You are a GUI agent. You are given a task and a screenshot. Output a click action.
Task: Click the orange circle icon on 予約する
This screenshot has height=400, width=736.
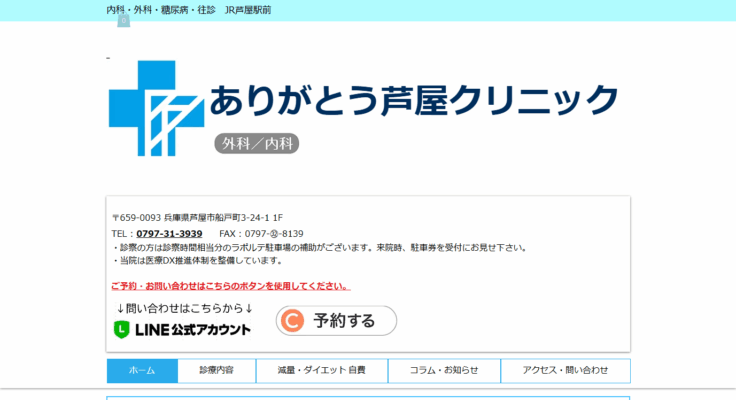tap(292, 321)
